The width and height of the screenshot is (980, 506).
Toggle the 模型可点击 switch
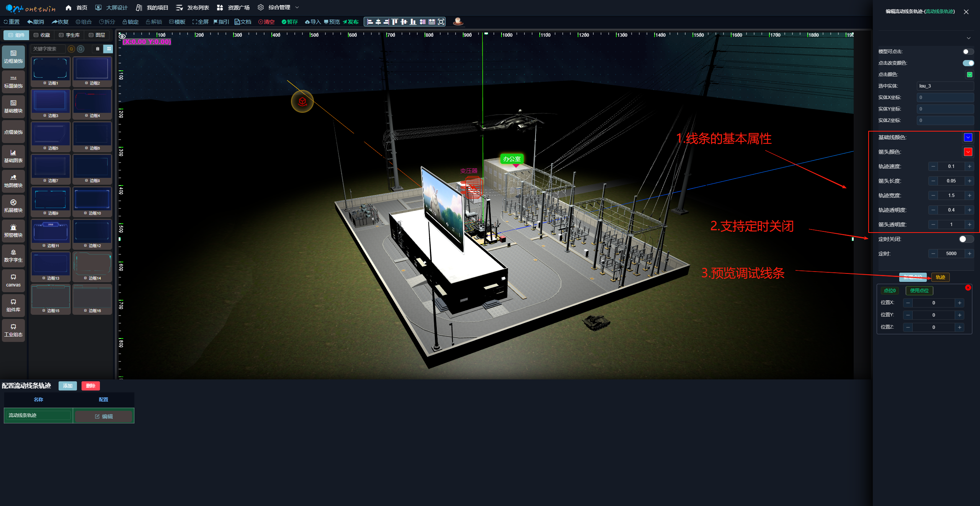pos(968,52)
